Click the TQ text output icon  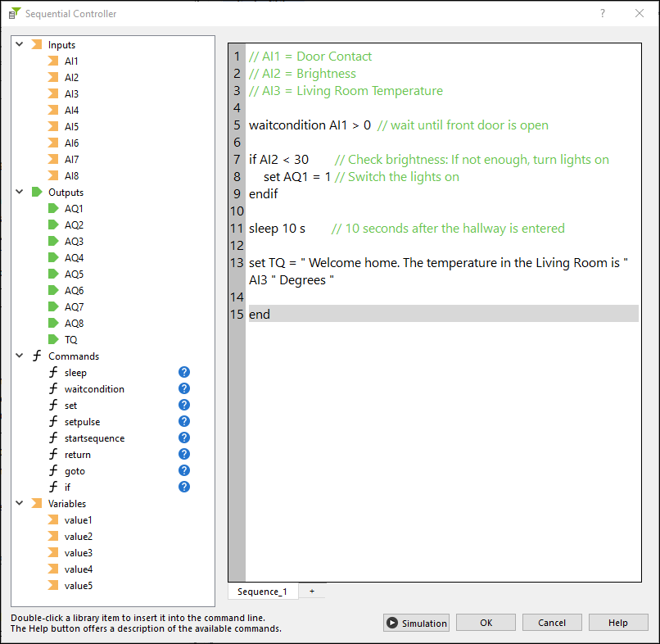[54, 339]
